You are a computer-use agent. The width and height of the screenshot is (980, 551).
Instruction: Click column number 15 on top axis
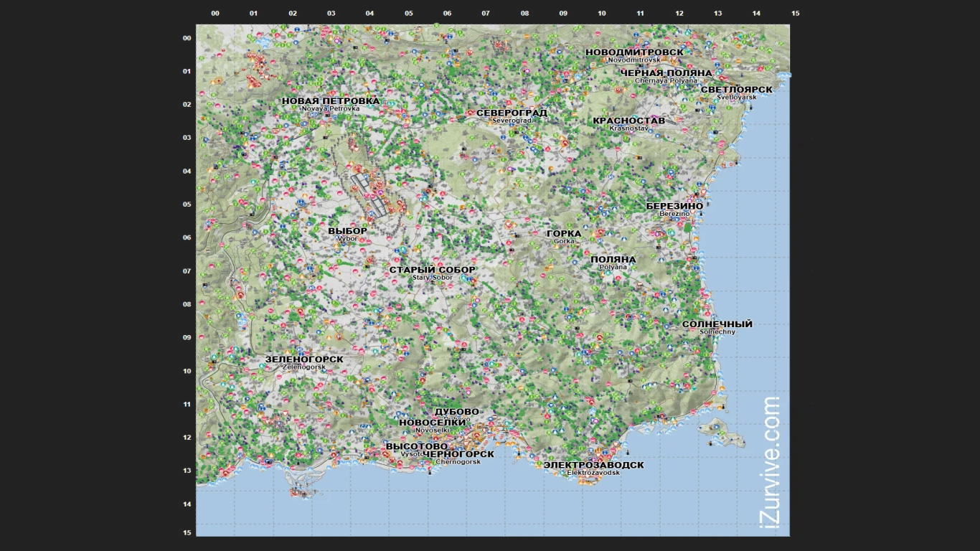pos(795,14)
